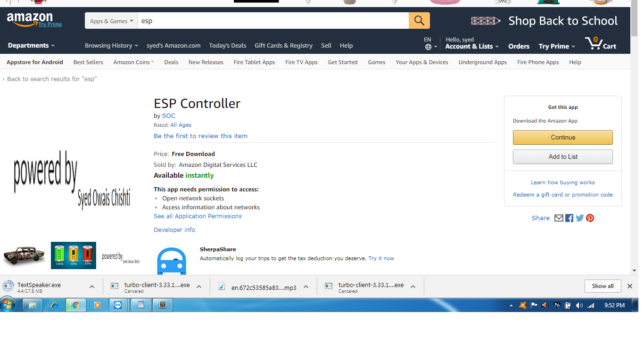Open Underground Apps
The width and height of the screenshot is (644, 362).
[483, 62]
